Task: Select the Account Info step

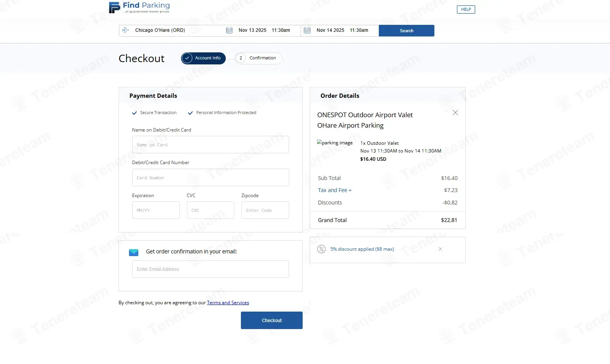Action: click(x=207, y=58)
